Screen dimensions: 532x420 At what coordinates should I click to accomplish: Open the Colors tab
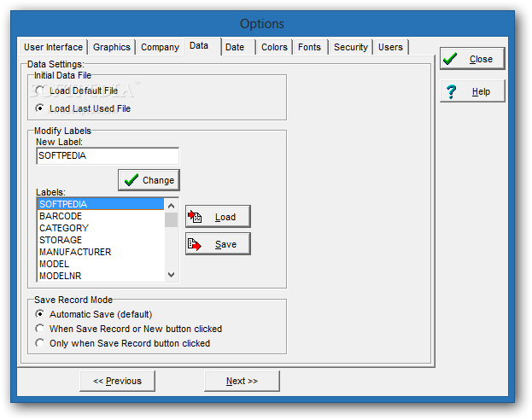click(x=274, y=47)
